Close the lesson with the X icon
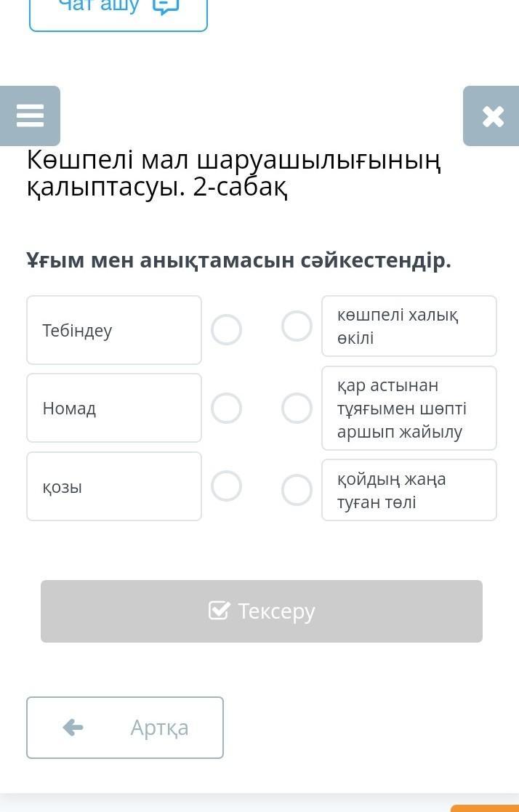Screen dimensions: 519x812 [492, 116]
